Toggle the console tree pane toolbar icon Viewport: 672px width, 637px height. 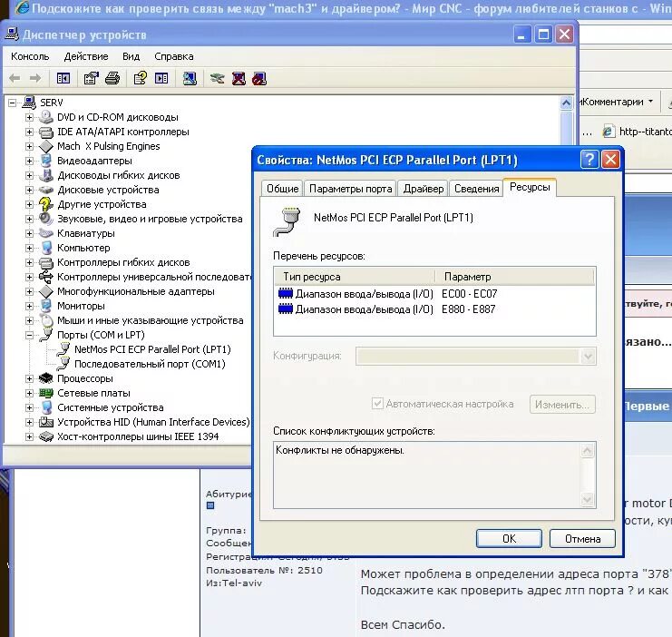point(63,79)
